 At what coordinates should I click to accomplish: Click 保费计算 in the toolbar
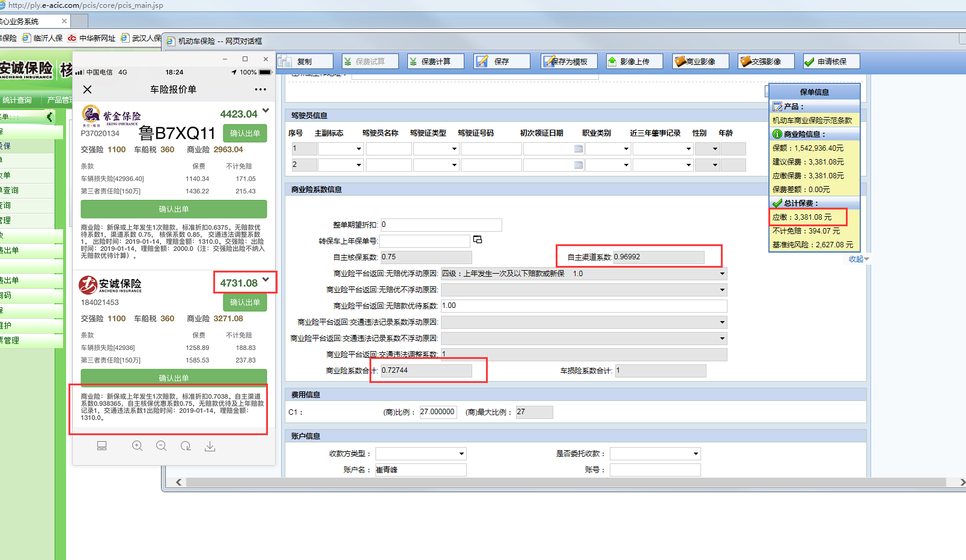click(436, 61)
